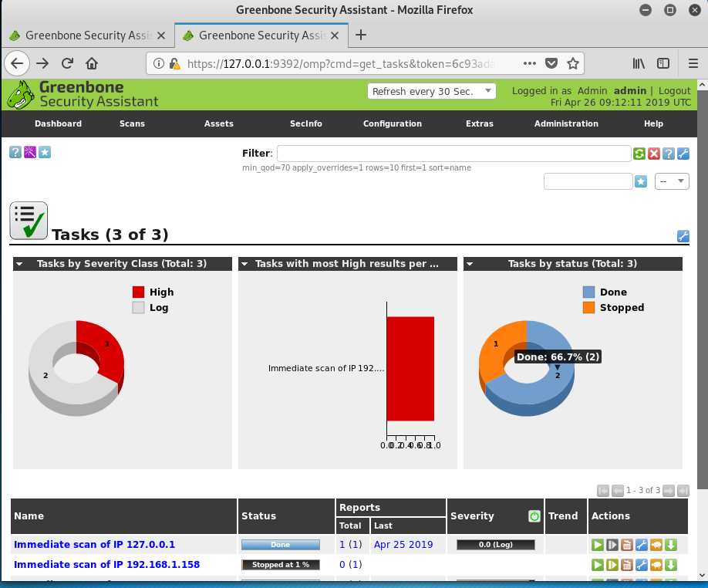Viewport: 708px width, 588px height.
Task: Start the 127.0.0.1 scan task
Action: tap(598, 545)
